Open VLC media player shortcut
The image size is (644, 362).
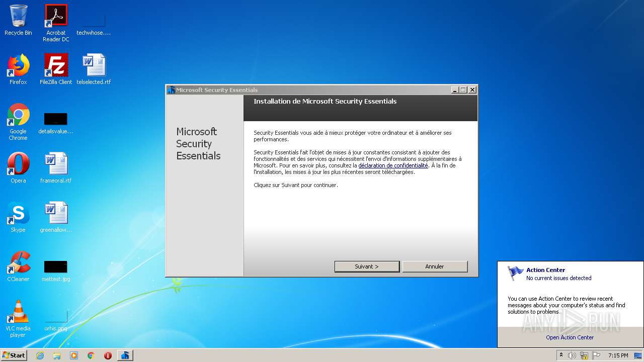click(x=18, y=319)
